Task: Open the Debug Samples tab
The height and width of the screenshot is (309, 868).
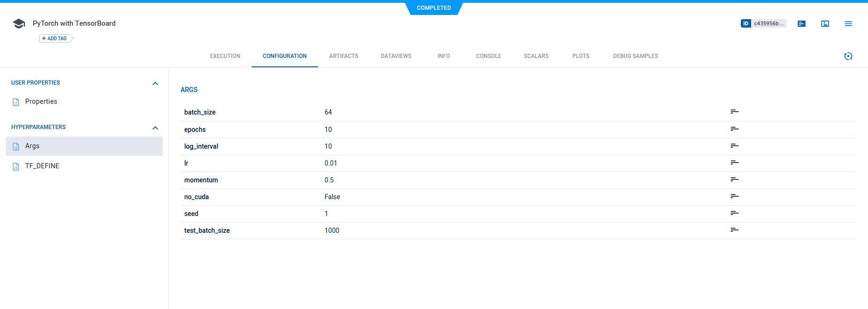Action: coord(635,56)
